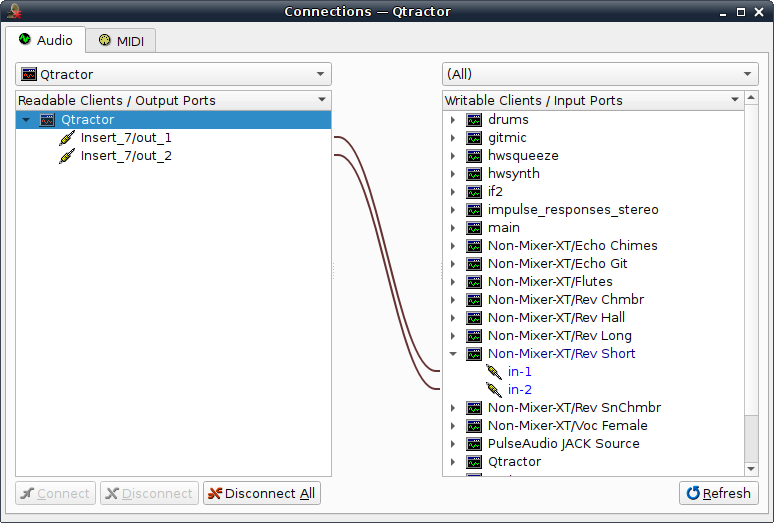Click the Echo Git client icon

pyautogui.click(x=474, y=263)
